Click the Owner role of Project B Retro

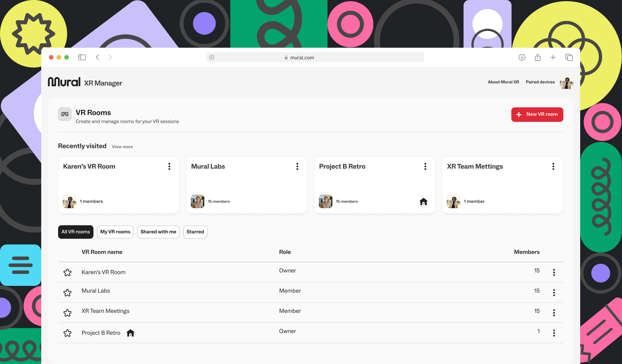(x=288, y=331)
